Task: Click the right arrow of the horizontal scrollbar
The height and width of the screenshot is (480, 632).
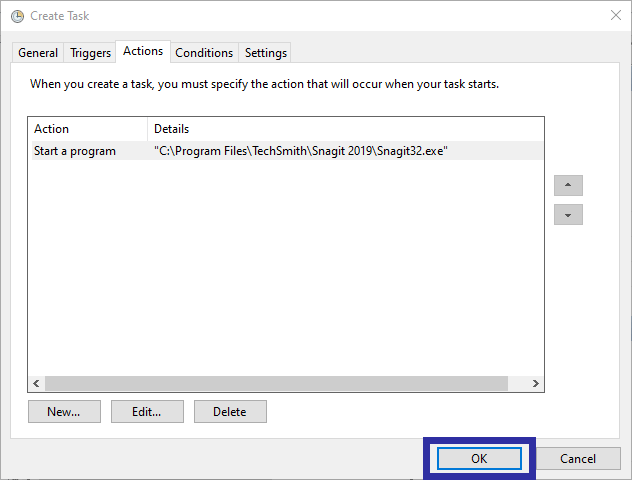Action: [x=536, y=383]
